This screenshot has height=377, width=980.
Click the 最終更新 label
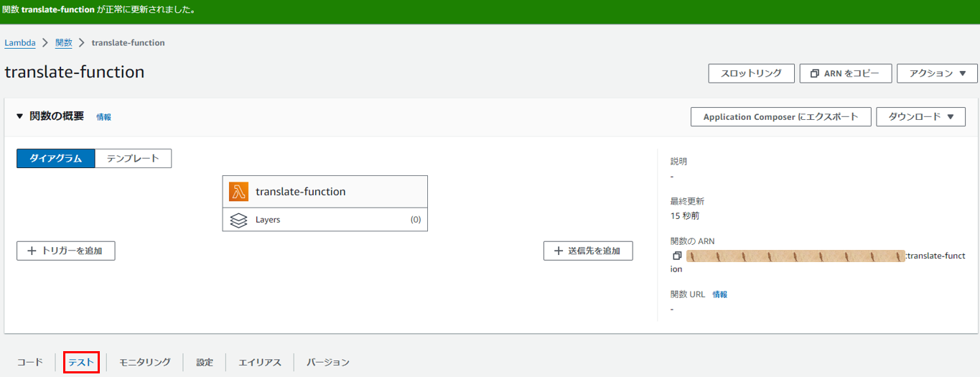coord(687,201)
